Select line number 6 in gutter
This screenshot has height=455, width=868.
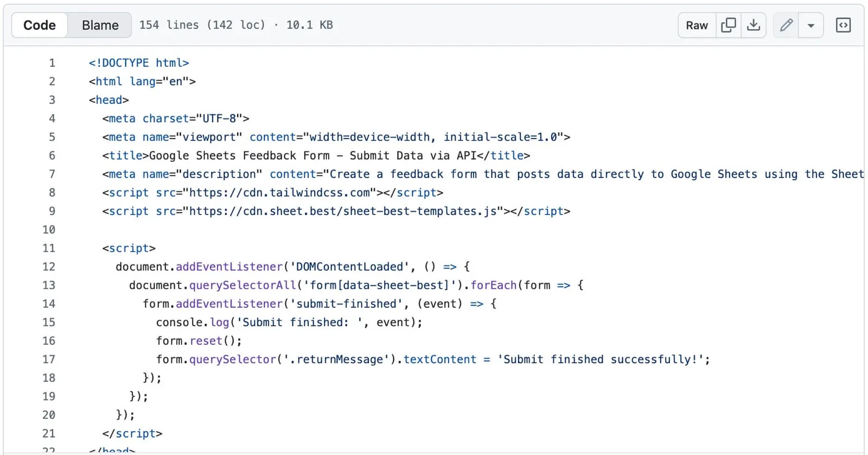click(52, 156)
